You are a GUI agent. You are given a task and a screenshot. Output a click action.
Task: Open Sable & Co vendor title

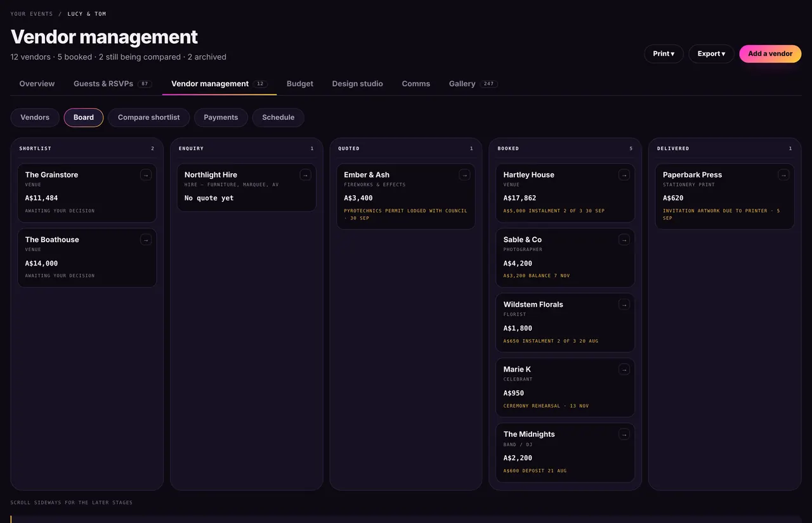[x=523, y=240]
